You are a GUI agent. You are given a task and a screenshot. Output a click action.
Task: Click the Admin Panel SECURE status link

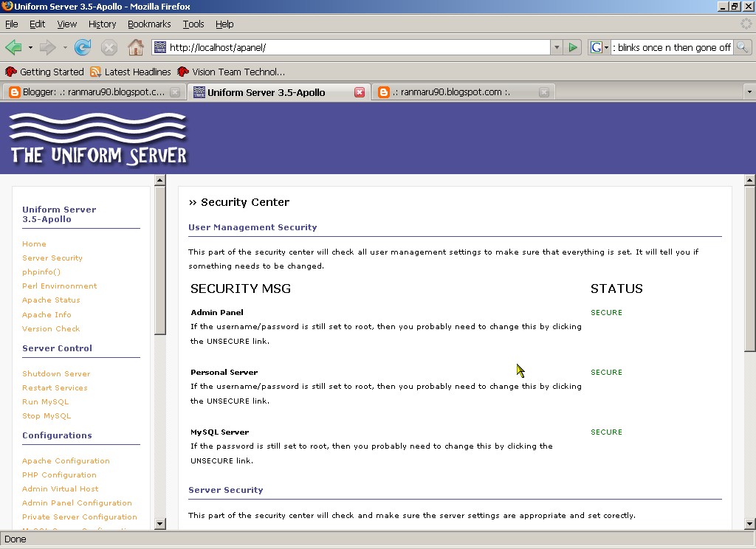click(x=606, y=312)
